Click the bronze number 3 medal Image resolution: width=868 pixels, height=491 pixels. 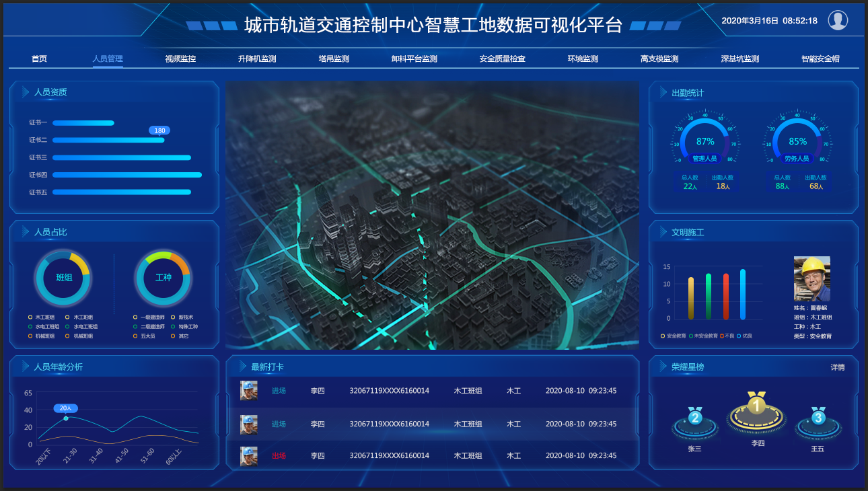coord(818,418)
